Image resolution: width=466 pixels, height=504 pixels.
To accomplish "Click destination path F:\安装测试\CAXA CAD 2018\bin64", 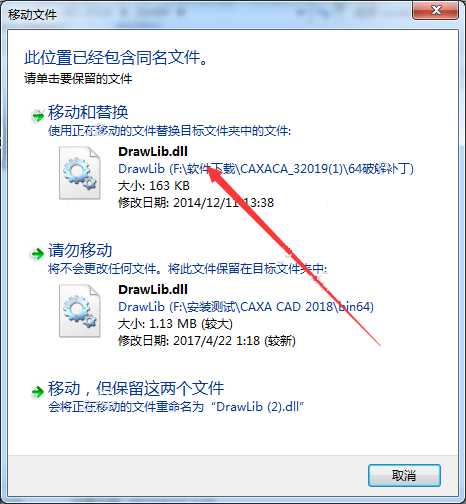I will coord(271,307).
